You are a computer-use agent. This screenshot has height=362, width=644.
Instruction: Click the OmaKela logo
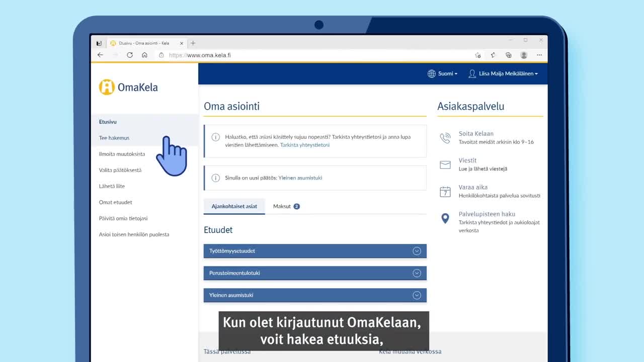128,86
